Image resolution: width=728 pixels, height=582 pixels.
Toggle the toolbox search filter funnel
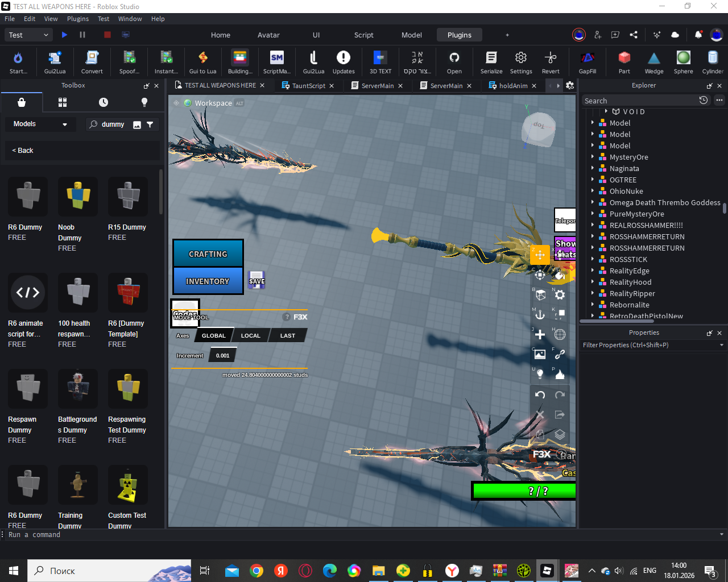tap(150, 124)
